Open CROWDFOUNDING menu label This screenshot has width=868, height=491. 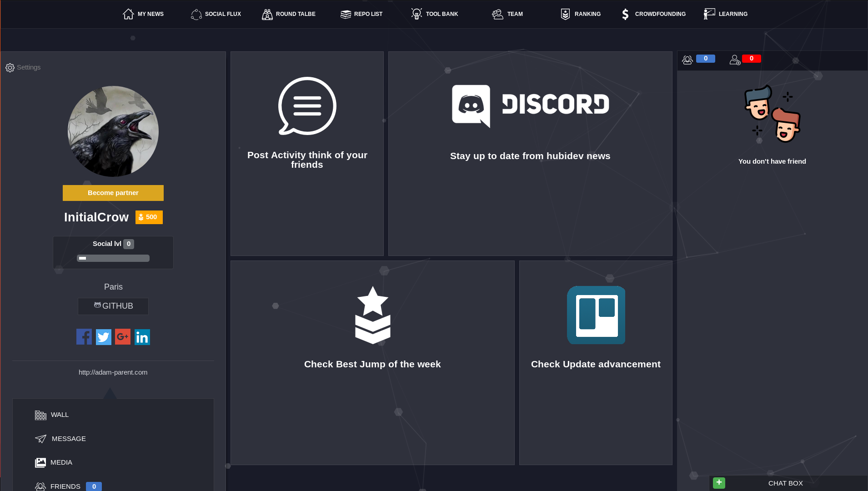point(660,14)
